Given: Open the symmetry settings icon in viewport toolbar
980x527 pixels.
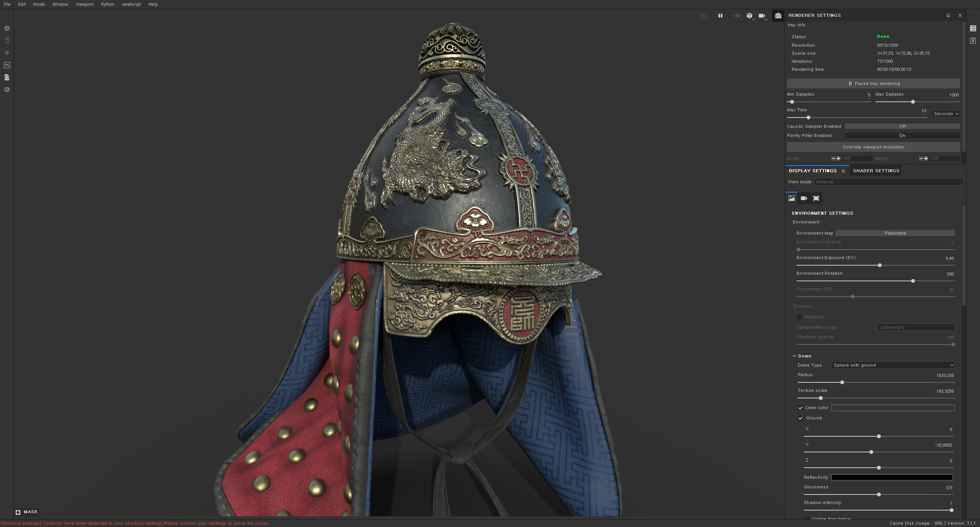Looking at the screenshot, I should pos(737,16).
